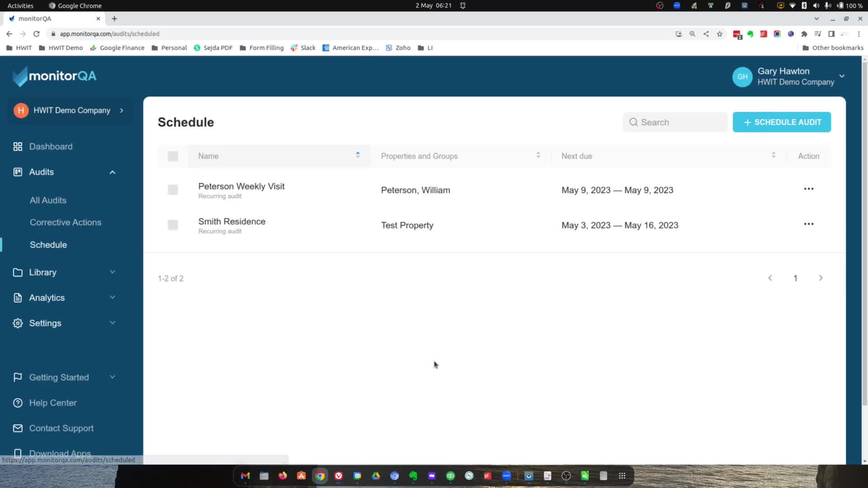
Task: Click the Evernote extension icon
Action: pyautogui.click(x=750, y=34)
